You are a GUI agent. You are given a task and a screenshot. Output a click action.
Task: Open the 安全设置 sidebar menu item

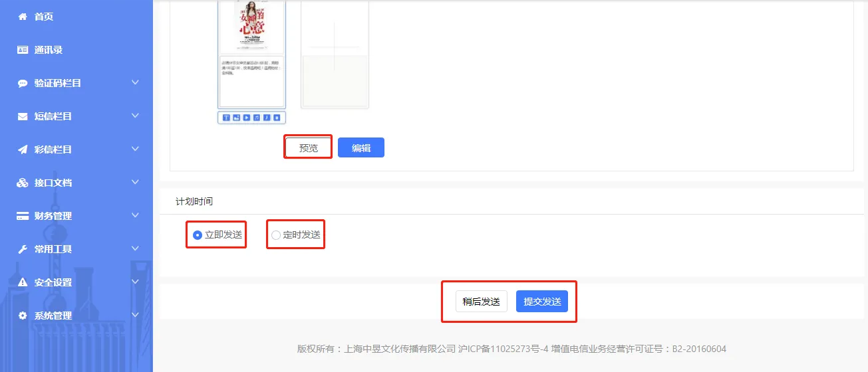pos(53,282)
